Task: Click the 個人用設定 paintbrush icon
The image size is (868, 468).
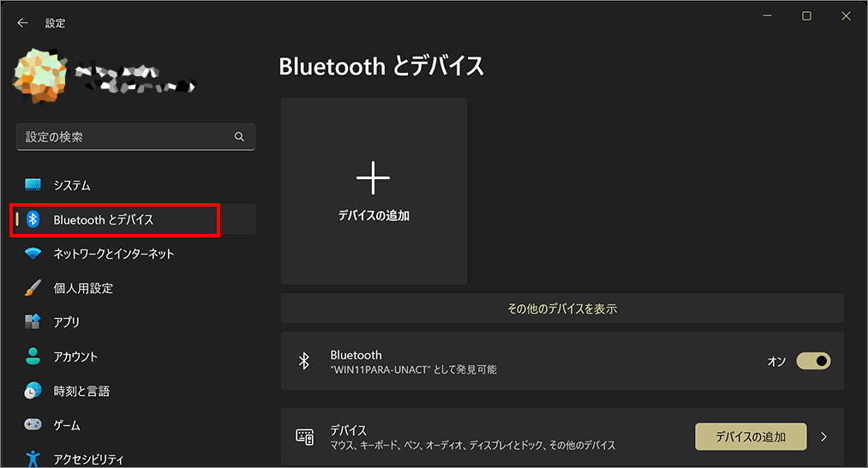Action: pyautogui.click(x=33, y=288)
